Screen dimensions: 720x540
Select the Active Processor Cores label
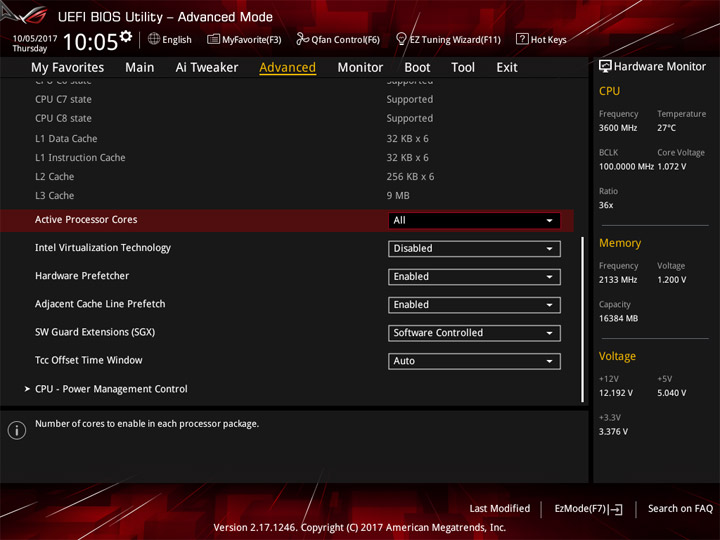[86, 219]
